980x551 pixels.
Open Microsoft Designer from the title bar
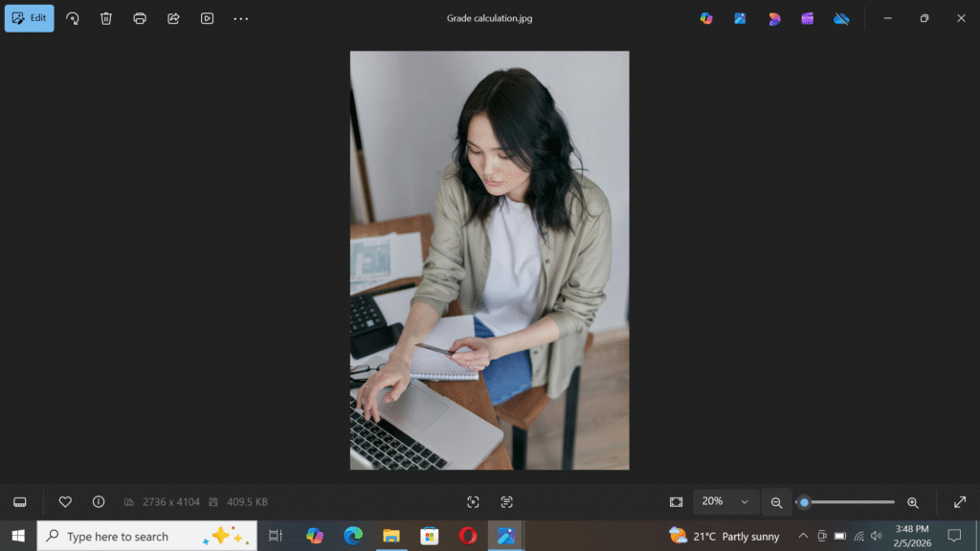774,18
